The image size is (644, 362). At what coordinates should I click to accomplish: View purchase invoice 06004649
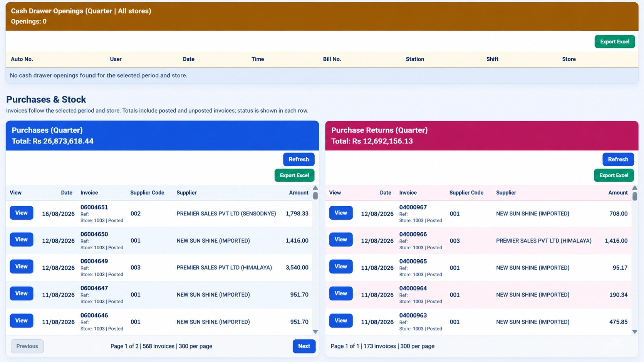[21, 267]
